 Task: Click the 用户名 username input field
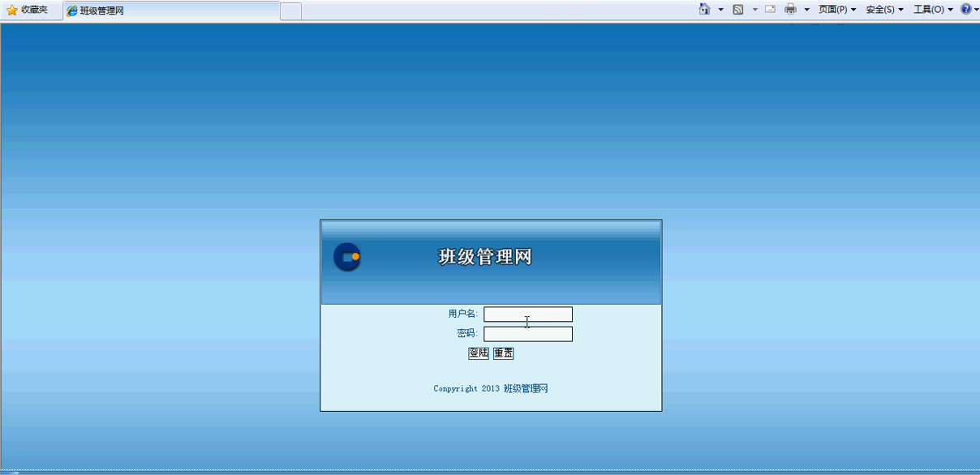(x=528, y=315)
